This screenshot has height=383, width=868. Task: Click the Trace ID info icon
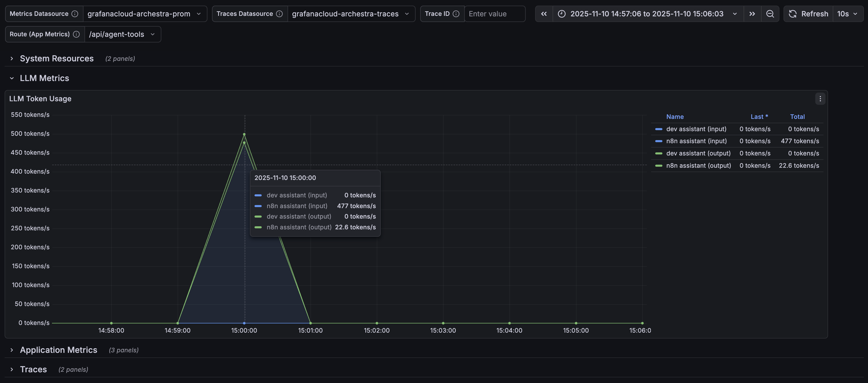pyautogui.click(x=457, y=14)
